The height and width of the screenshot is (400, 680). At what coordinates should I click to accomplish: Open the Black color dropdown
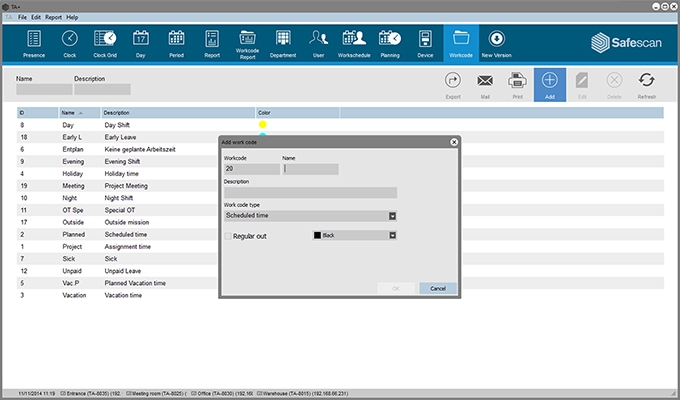click(x=393, y=235)
